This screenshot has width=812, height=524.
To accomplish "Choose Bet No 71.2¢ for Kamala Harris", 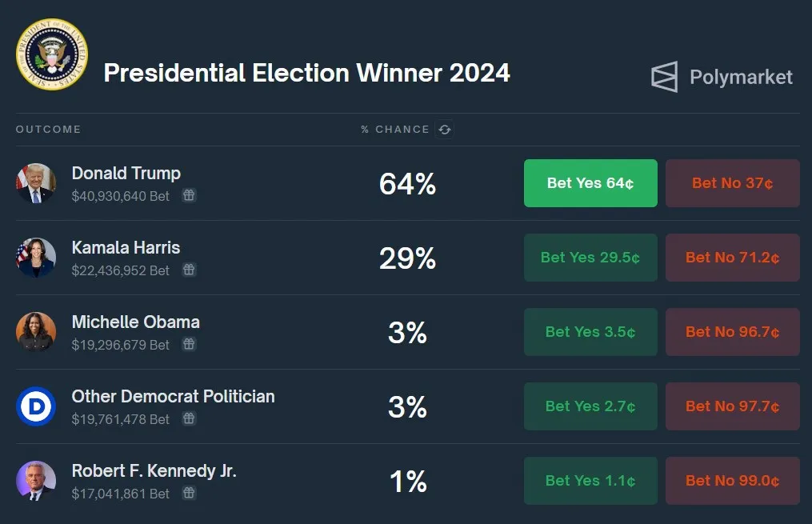I will click(x=732, y=258).
